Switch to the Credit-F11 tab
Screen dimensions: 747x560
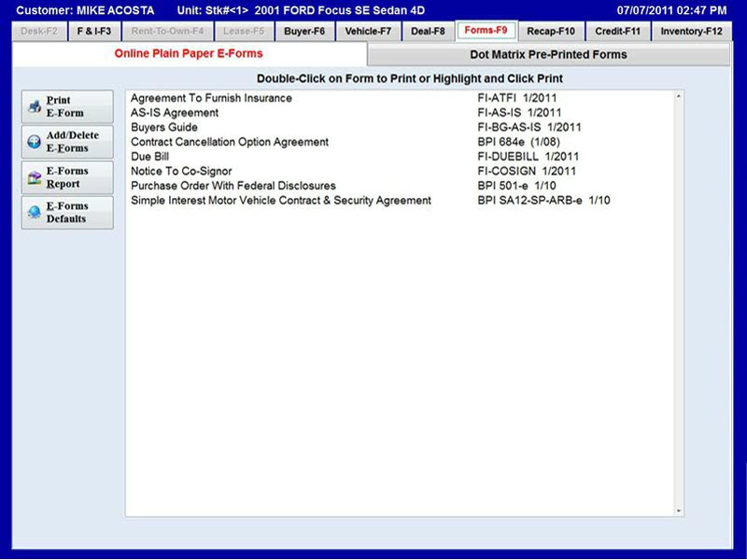point(617,31)
